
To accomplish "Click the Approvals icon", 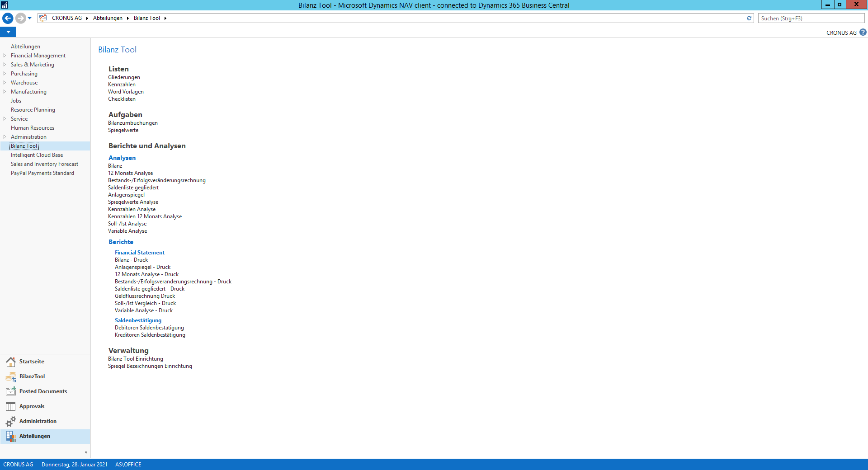I will pyautogui.click(x=10, y=407).
